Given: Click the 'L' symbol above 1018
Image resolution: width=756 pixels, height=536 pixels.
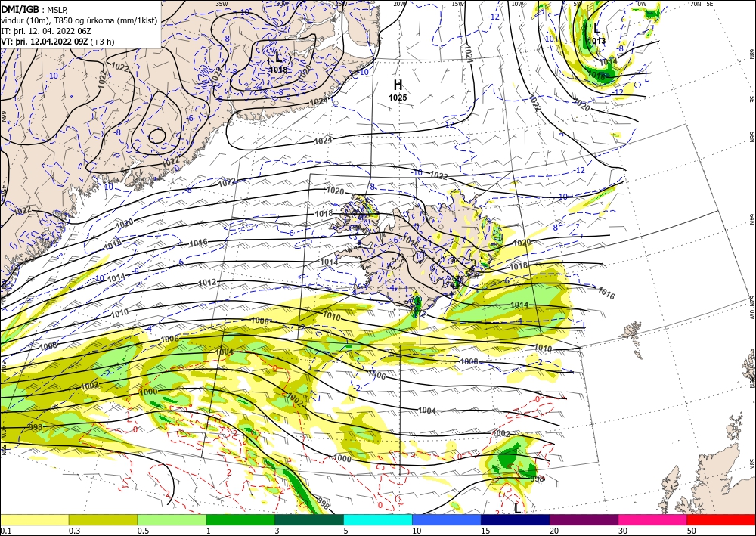Looking at the screenshot, I should coord(279,58).
